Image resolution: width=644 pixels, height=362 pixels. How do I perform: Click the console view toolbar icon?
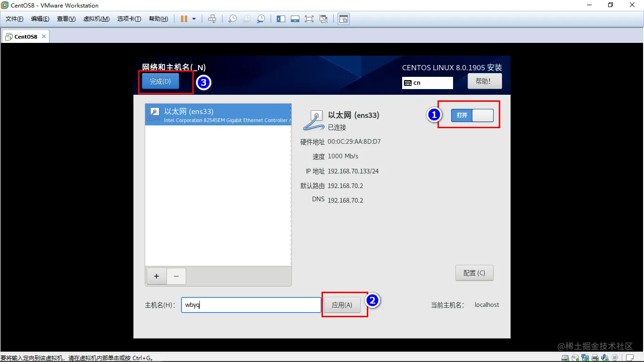(344, 19)
